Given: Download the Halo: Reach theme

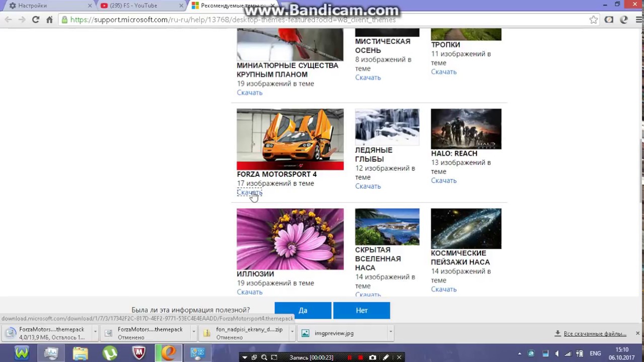Looking at the screenshot, I should (x=444, y=180).
